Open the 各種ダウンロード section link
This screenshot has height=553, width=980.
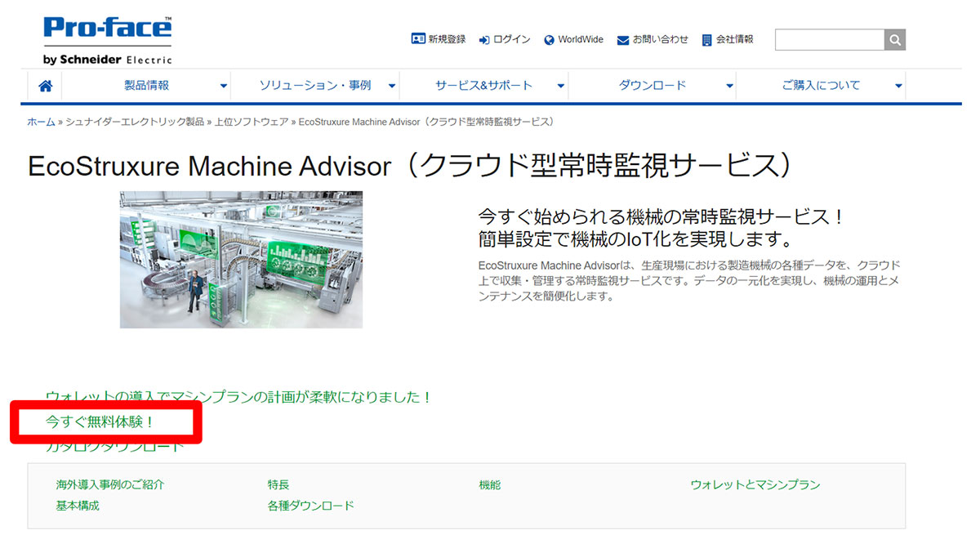pyautogui.click(x=310, y=506)
